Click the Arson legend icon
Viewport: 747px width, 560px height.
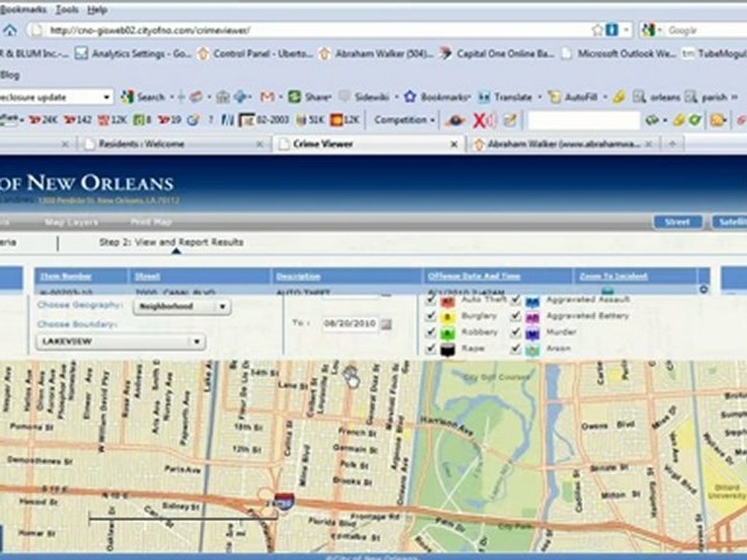[532, 350]
